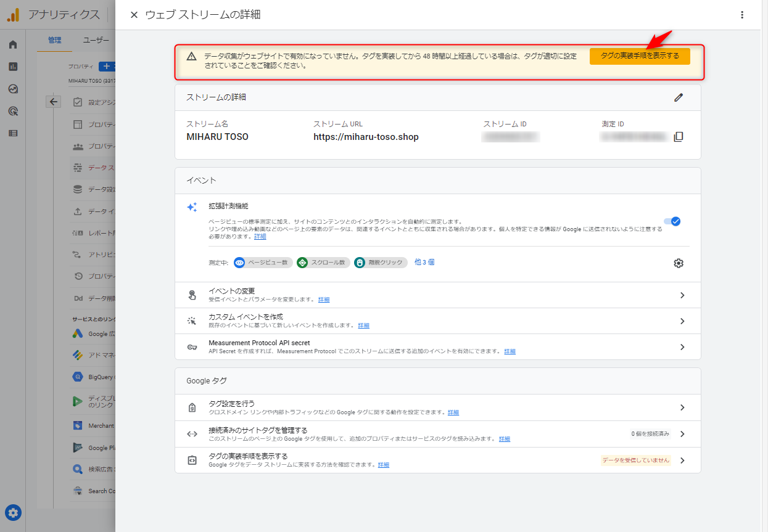The height and width of the screenshot is (532, 768).
Task: Open データストリーム item in the admin menu
Action: coord(93,168)
